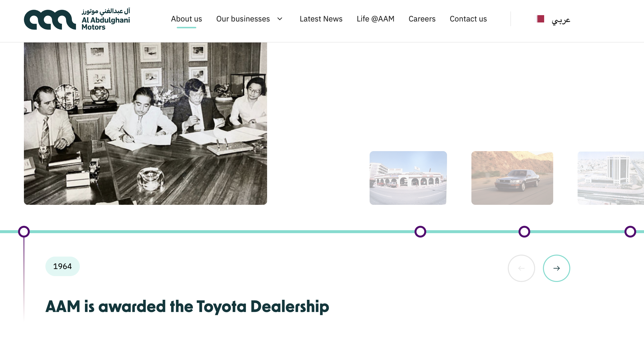Open the Life @AAM page
This screenshot has width=644, height=353.
[375, 19]
